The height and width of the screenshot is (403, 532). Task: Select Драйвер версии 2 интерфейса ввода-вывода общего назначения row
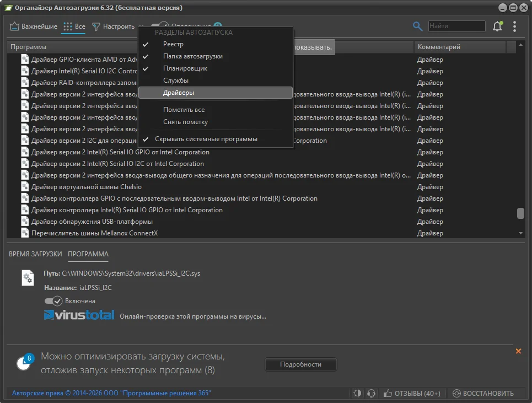[x=261, y=175]
